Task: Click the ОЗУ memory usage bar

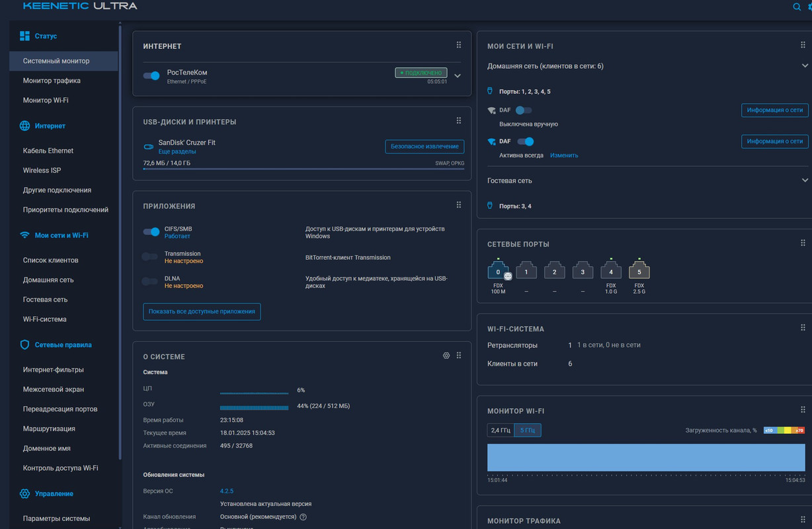Action: point(254,407)
